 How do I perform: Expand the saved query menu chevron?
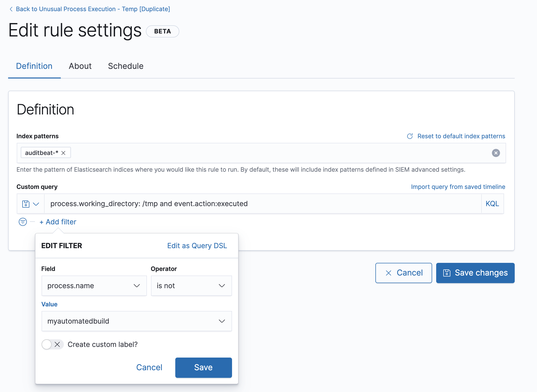point(36,204)
